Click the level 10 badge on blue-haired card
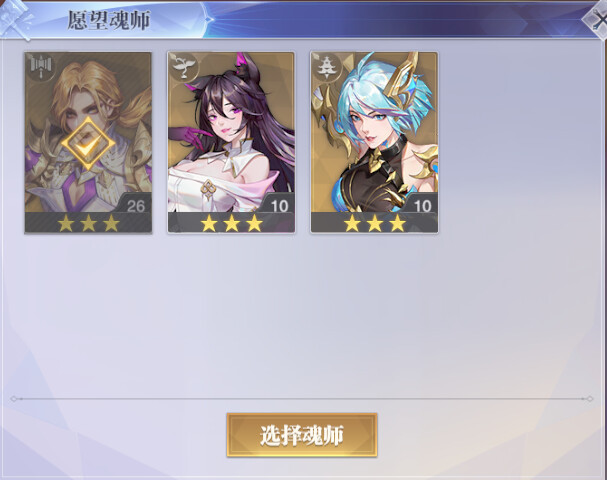 point(422,206)
